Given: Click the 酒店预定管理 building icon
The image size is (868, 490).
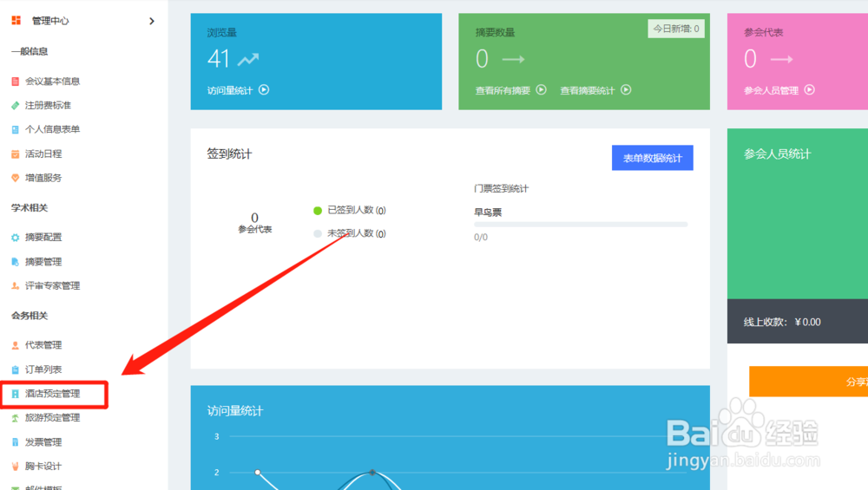Looking at the screenshot, I should tap(15, 394).
